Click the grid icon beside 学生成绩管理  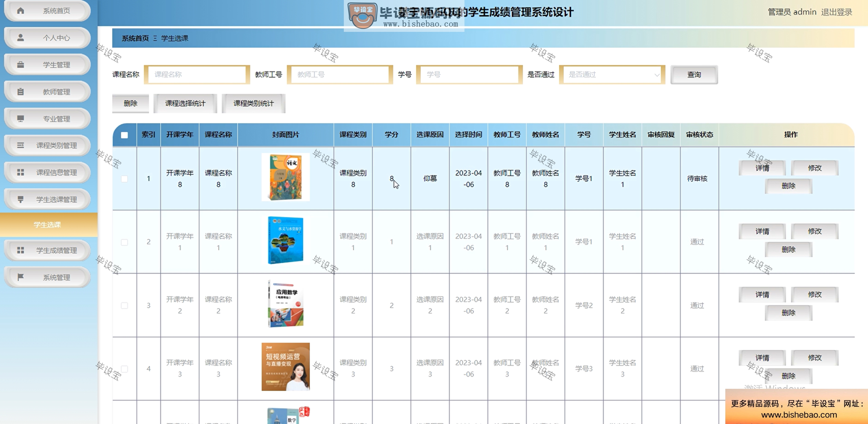coord(21,250)
